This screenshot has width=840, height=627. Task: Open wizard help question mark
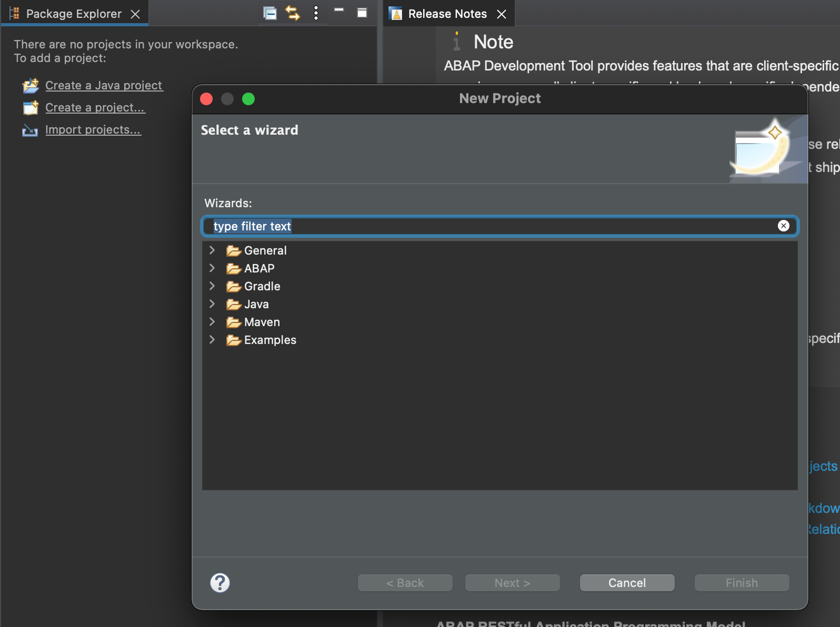click(220, 583)
